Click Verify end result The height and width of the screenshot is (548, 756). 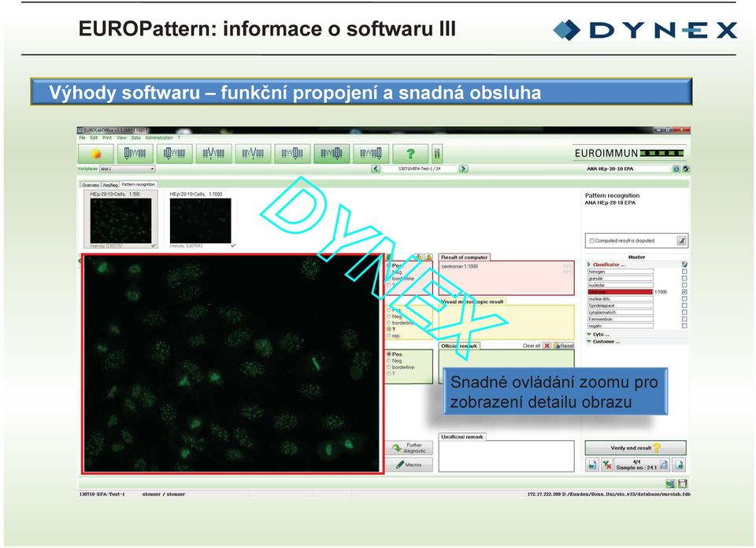(636, 448)
